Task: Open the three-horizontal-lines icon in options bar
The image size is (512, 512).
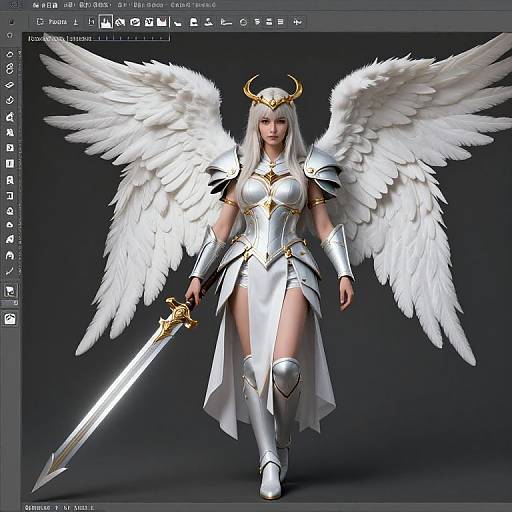Action: coord(281,22)
